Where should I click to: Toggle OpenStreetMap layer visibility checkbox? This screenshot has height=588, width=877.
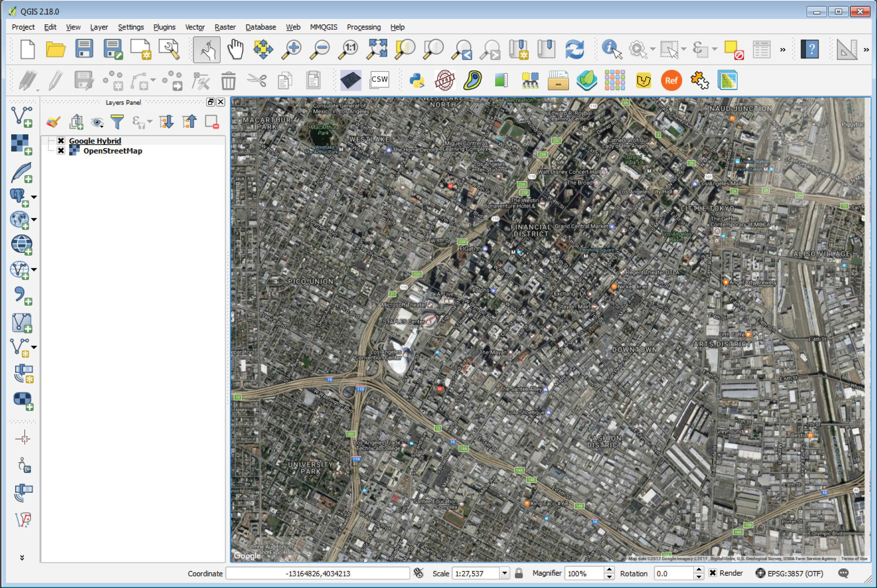click(x=61, y=151)
